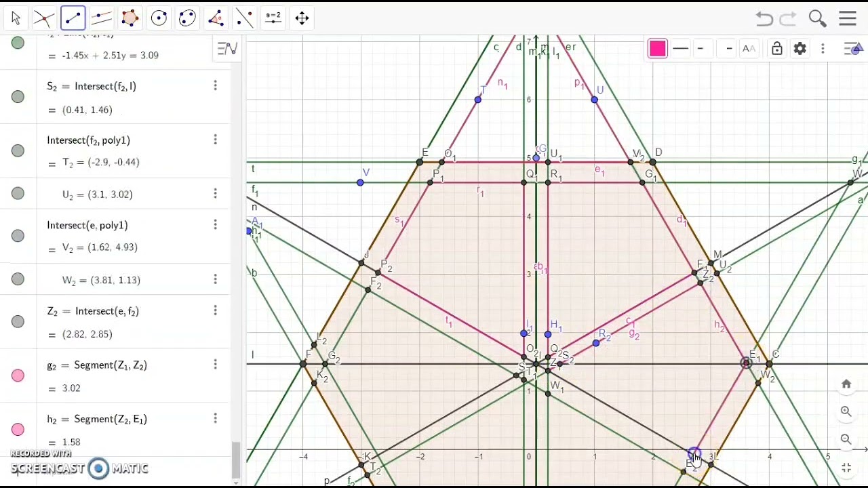
Task: Open more options for U2 row
Action: click(215, 194)
